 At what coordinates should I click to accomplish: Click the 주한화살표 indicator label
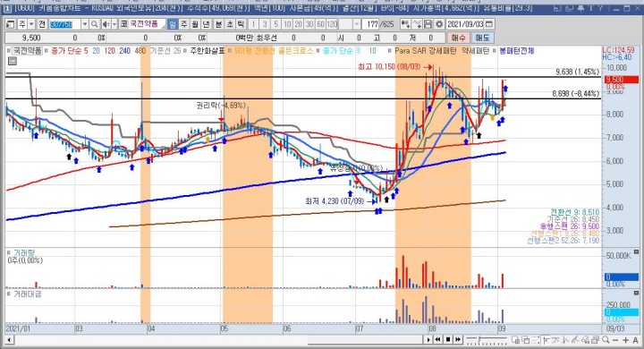(x=207, y=51)
